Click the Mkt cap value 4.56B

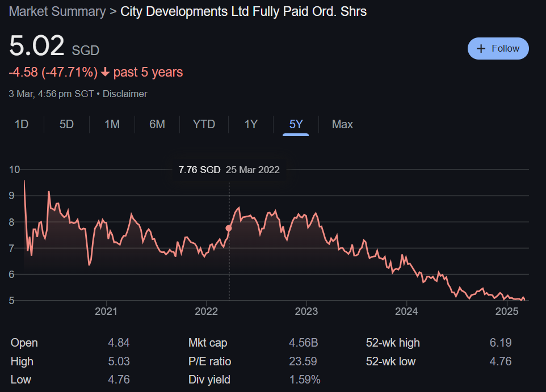coord(303,343)
